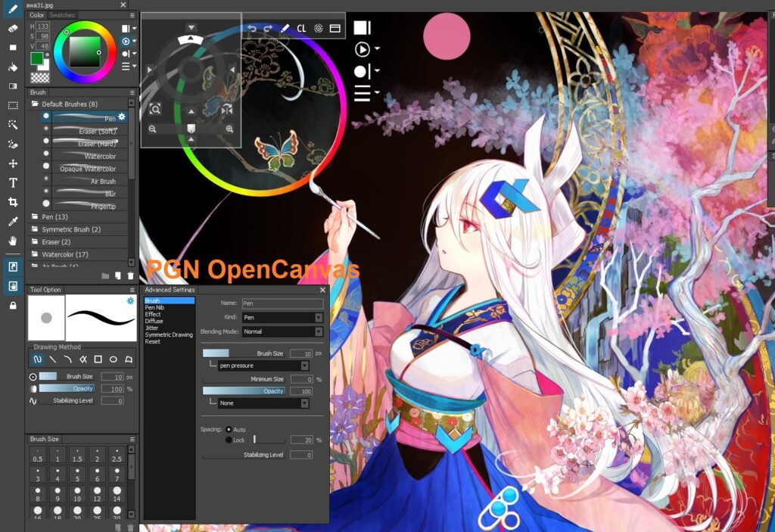Switch to the Swatches tab
The width and height of the screenshot is (775, 532).
(62, 15)
